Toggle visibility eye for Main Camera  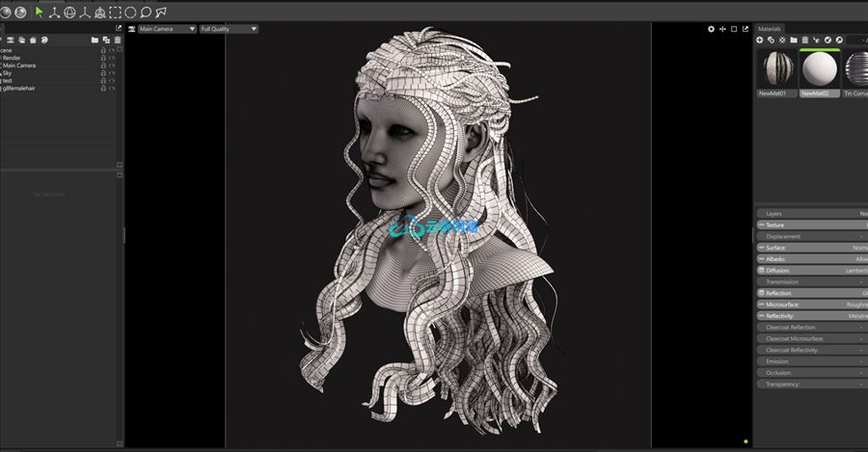click(x=112, y=66)
